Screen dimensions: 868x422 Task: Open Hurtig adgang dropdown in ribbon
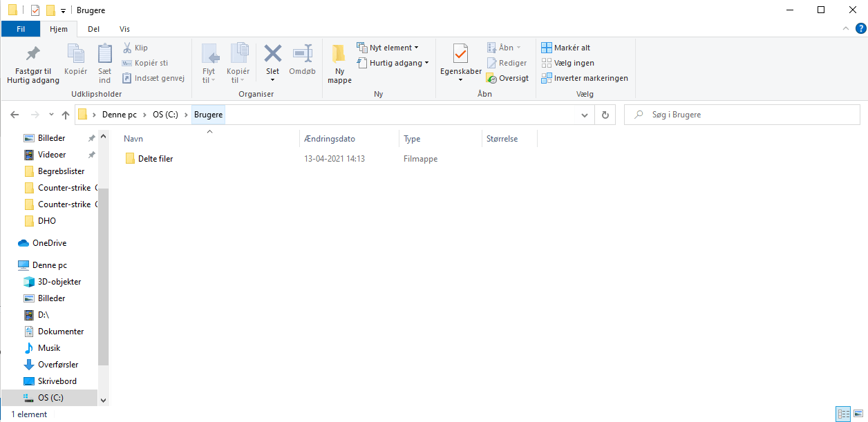393,63
